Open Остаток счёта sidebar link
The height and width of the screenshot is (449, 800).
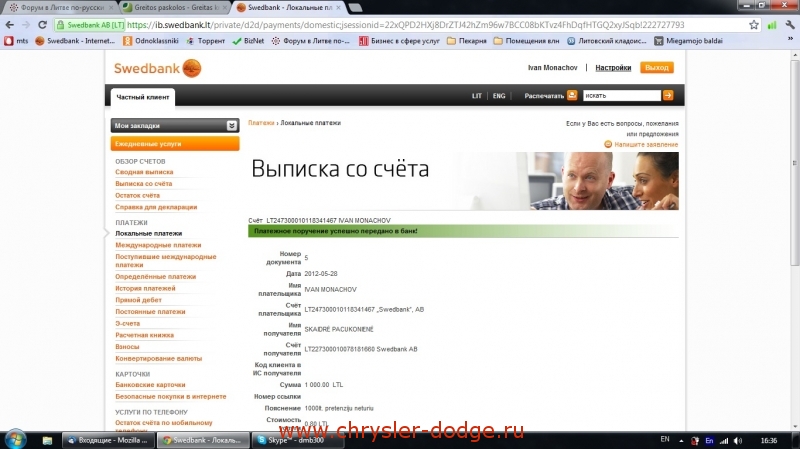point(137,195)
